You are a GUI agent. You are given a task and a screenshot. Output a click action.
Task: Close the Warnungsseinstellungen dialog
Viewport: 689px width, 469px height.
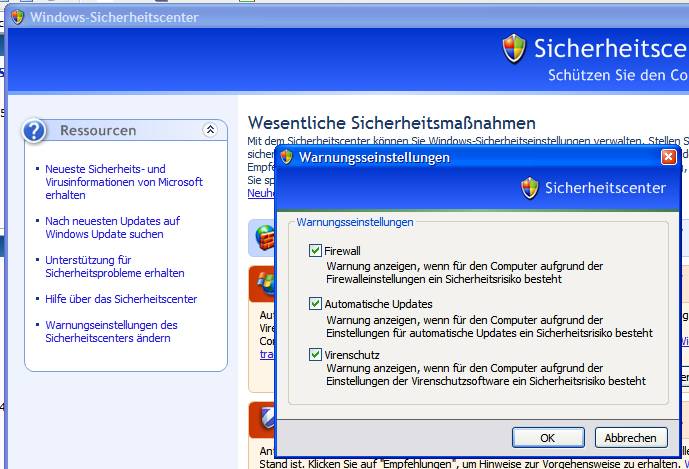[x=668, y=157]
